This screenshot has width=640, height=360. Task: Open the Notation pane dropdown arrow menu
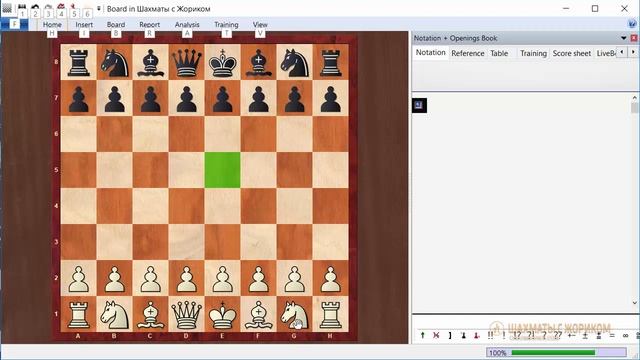coord(624,38)
